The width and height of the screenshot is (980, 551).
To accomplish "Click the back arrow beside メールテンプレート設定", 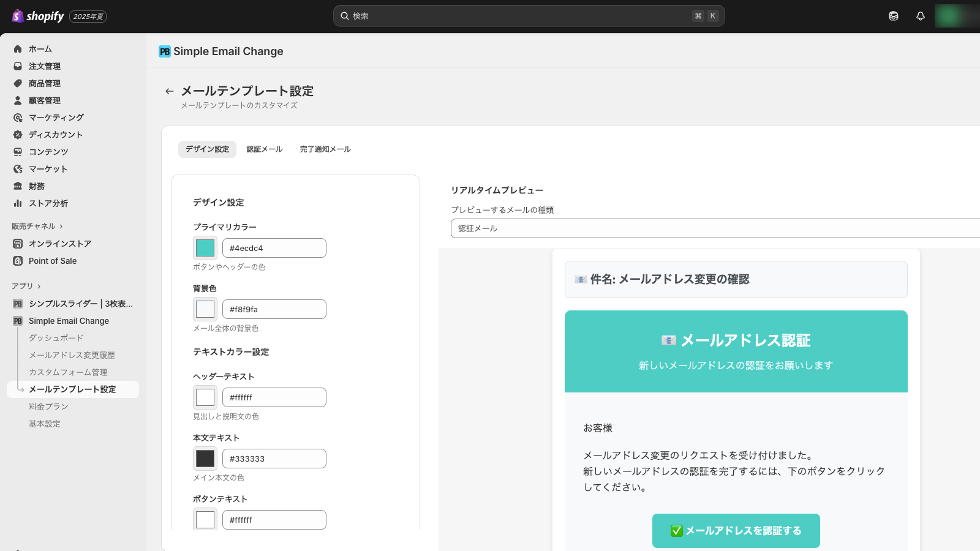I will [x=170, y=91].
